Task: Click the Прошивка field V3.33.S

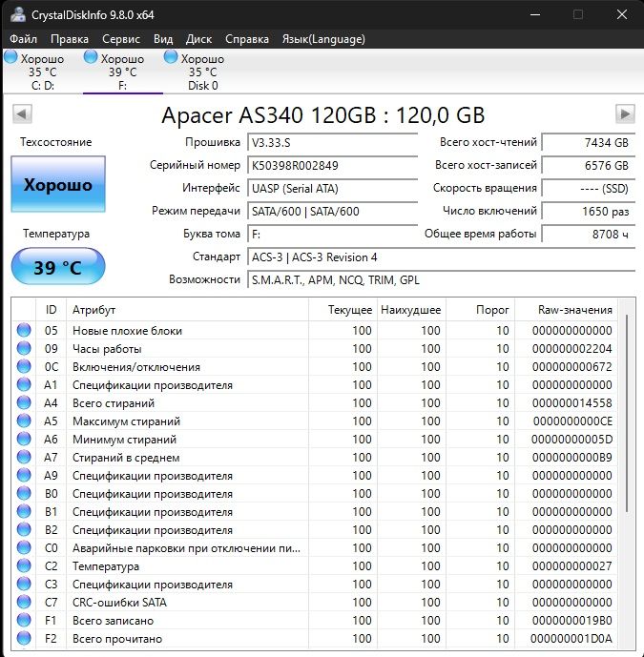Action: [332, 142]
